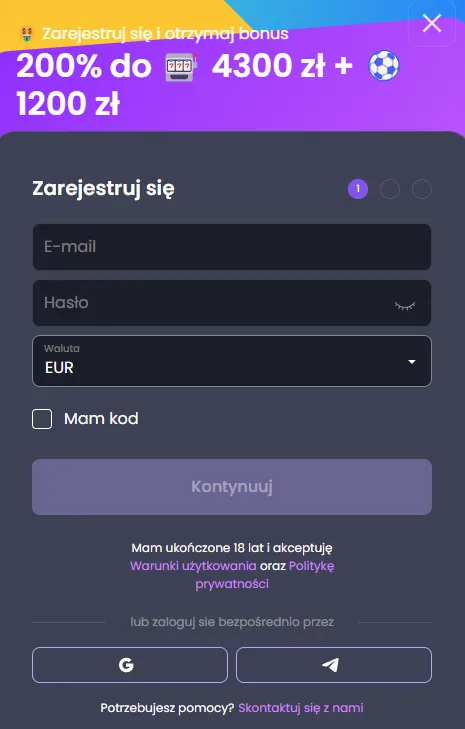Viewport: 465px width, 729px height.
Task: Select the third step indicator circle
Action: coord(422,189)
